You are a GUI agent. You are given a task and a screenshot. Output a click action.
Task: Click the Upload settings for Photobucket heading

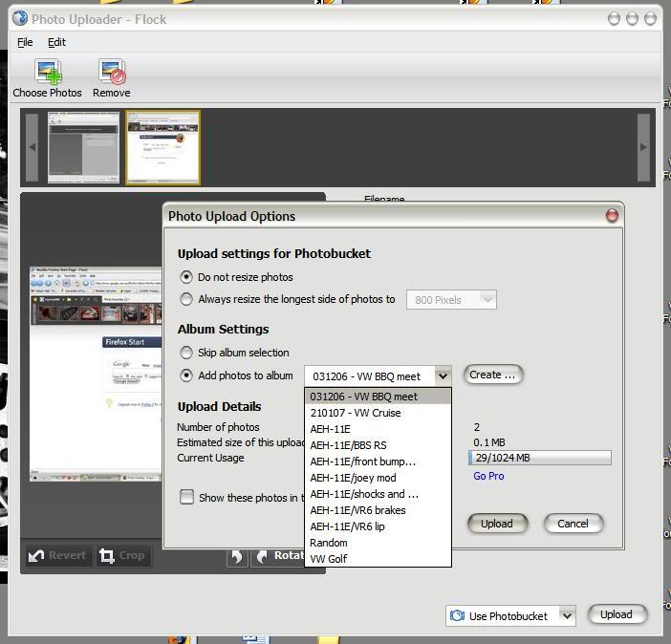(274, 253)
